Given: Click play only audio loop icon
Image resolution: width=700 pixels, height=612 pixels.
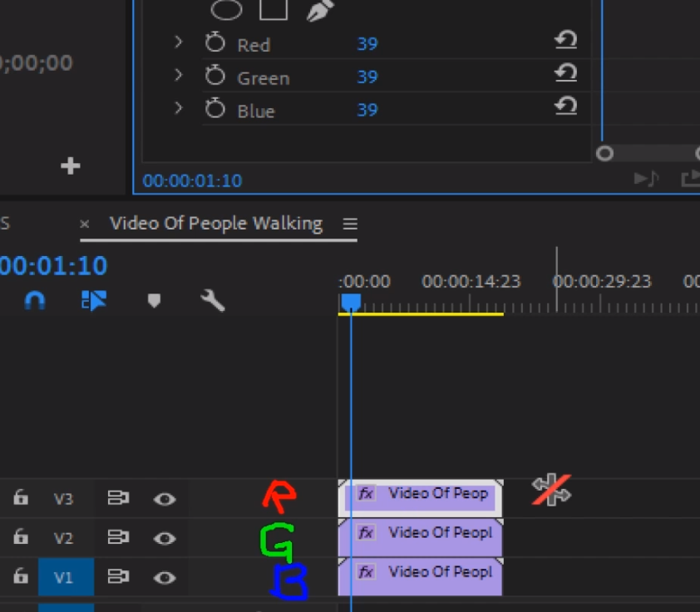Looking at the screenshot, I should tap(647, 179).
